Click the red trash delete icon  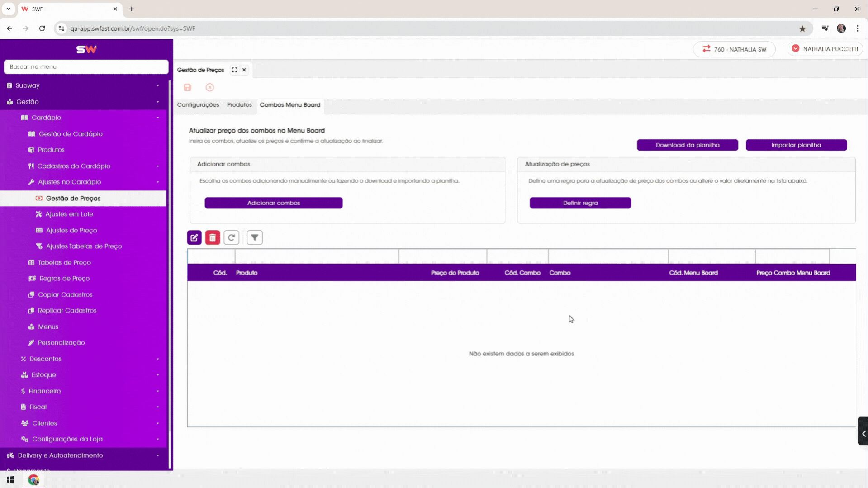tap(213, 237)
